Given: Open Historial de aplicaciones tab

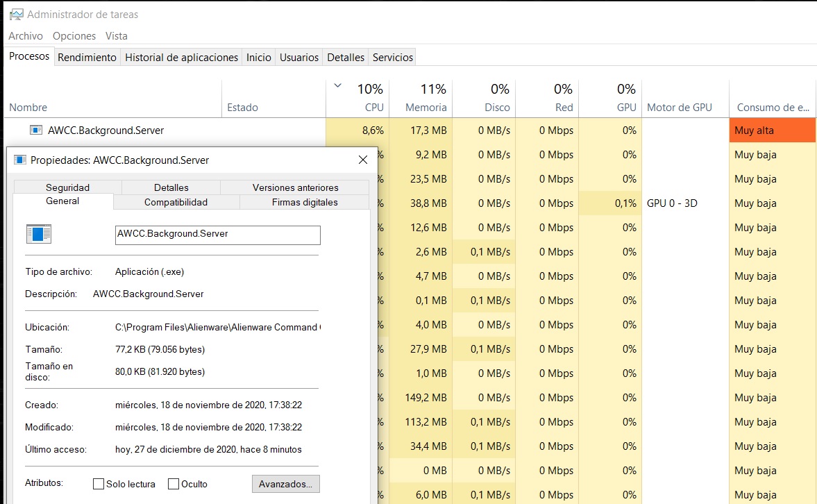Looking at the screenshot, I should tap(181, 58).
